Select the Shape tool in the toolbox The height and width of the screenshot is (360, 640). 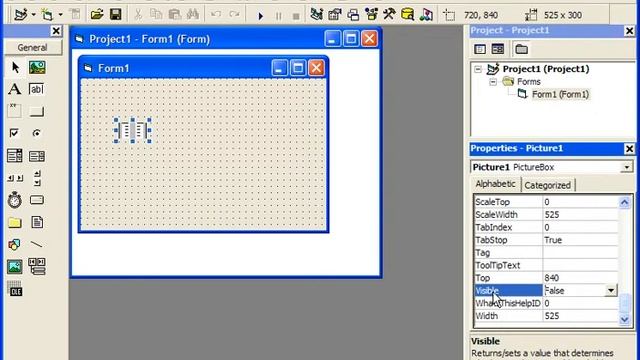tap(14, 244)
